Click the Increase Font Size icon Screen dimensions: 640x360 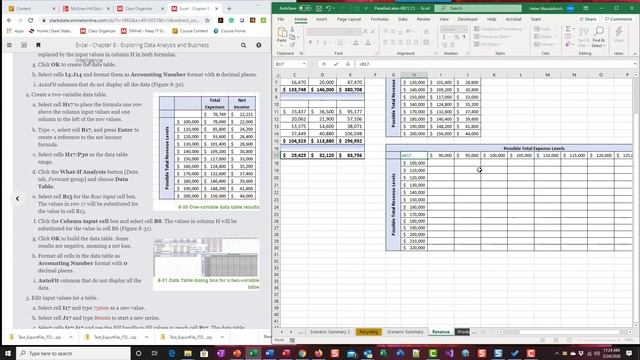click(365, 31)
